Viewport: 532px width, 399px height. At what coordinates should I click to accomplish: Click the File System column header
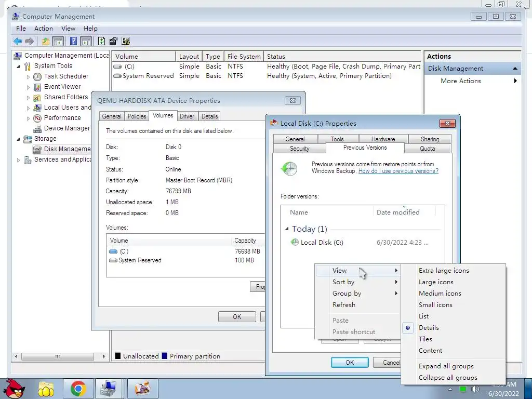coord(244,57)
